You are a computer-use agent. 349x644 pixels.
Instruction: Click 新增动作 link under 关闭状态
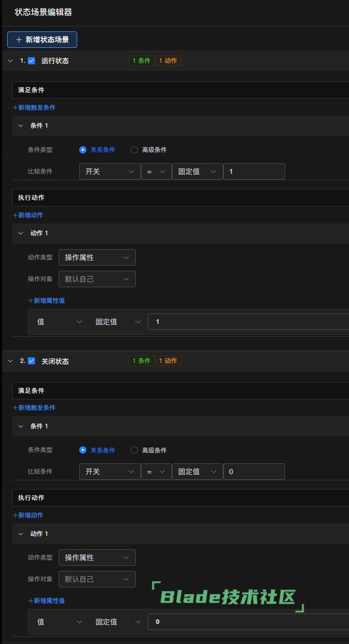tap(28, 515)
